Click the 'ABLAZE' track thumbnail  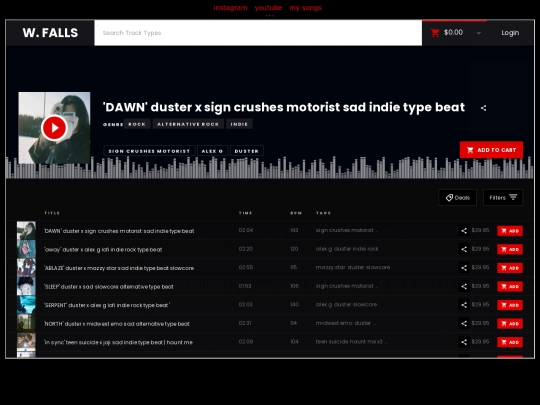(26, 268)
